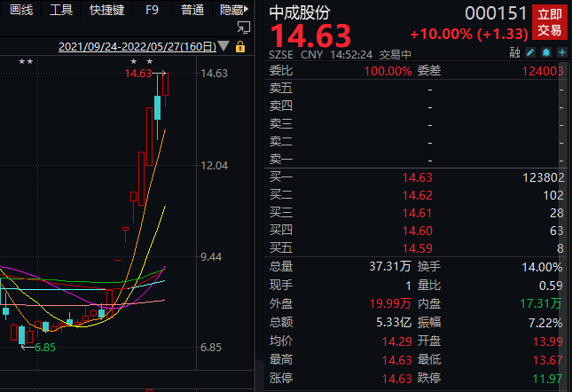The height and width of the screenshot is (392, 572).
Task: Click the 换手 turnover value 14.00%
Action: (x=542, y=267)
